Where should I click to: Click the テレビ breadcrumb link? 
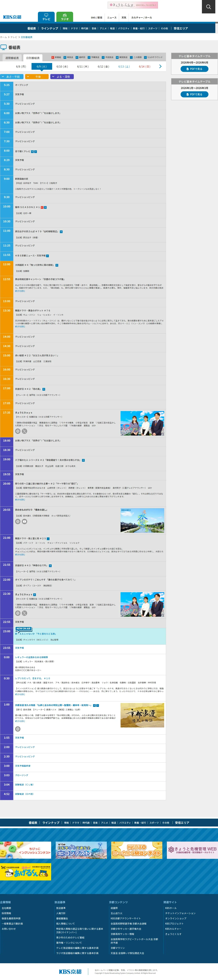[14, 37]
